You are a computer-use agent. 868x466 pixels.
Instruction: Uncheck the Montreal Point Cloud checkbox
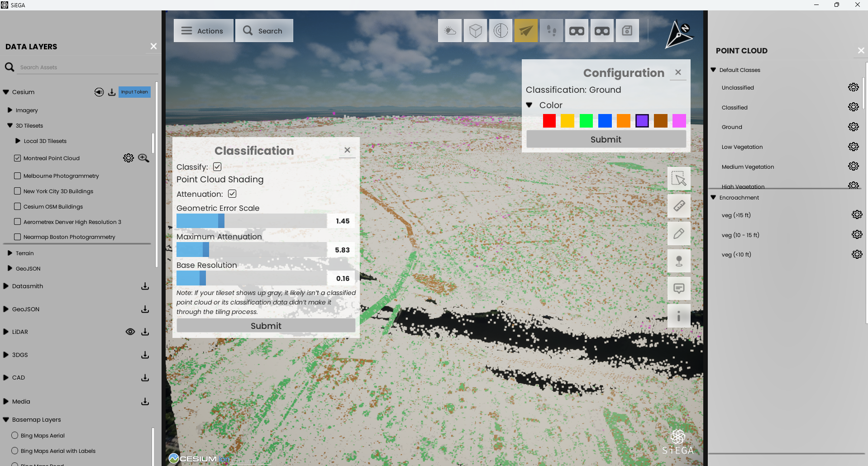[18, 158]
